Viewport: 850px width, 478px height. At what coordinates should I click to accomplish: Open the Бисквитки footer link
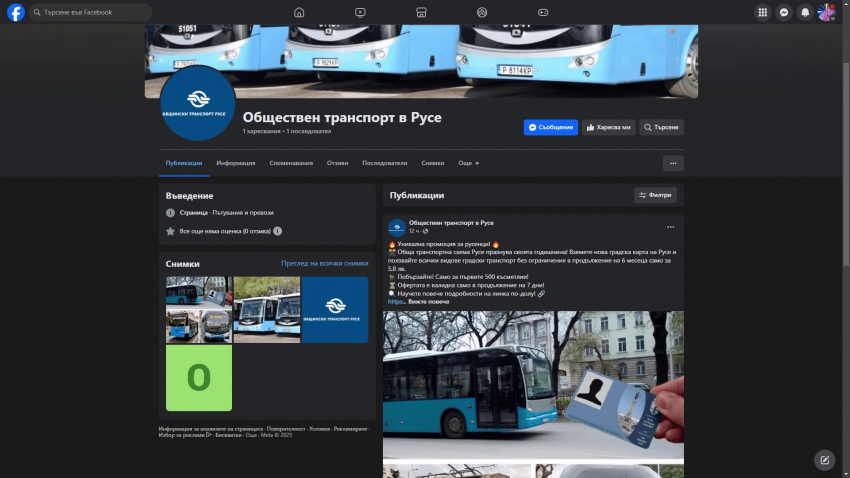228,435
